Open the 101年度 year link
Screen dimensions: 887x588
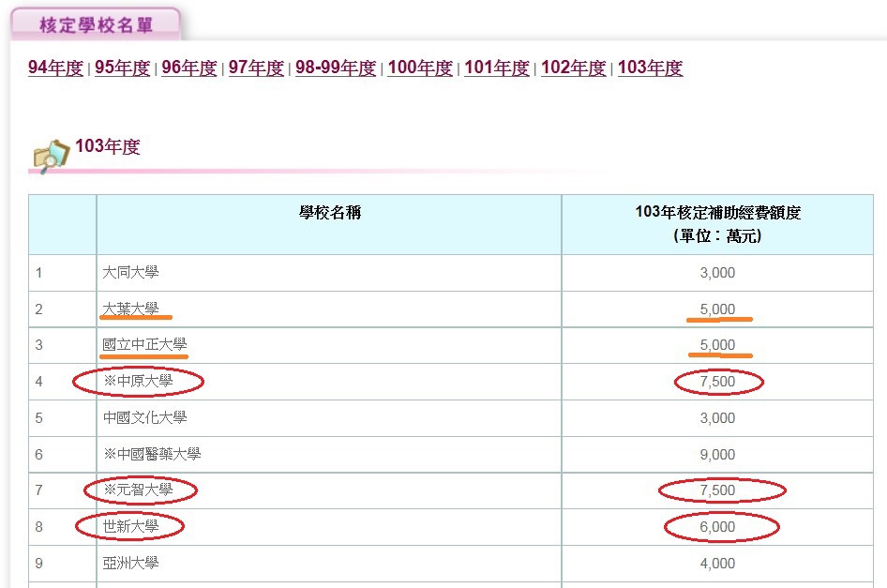tap(497, 68)
